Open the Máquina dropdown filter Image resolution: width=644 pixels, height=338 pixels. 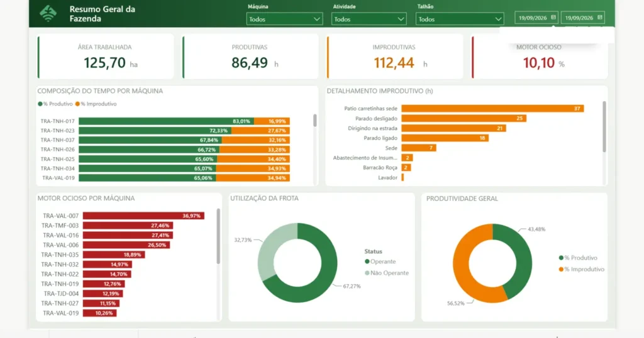284,19
